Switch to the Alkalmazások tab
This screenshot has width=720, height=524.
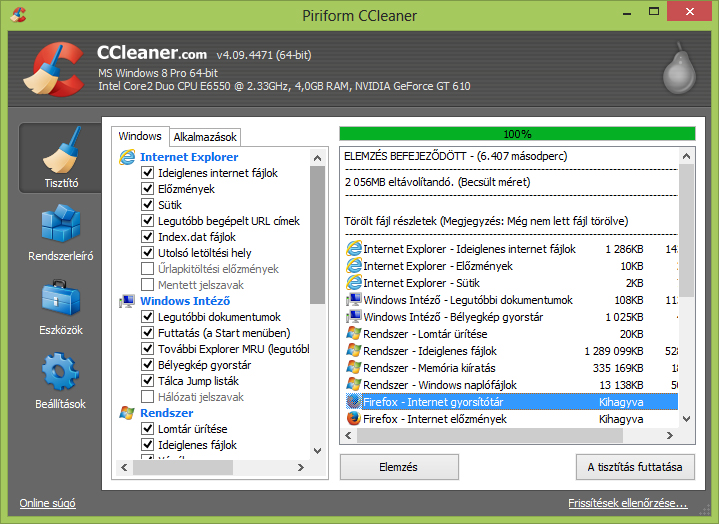204,137
